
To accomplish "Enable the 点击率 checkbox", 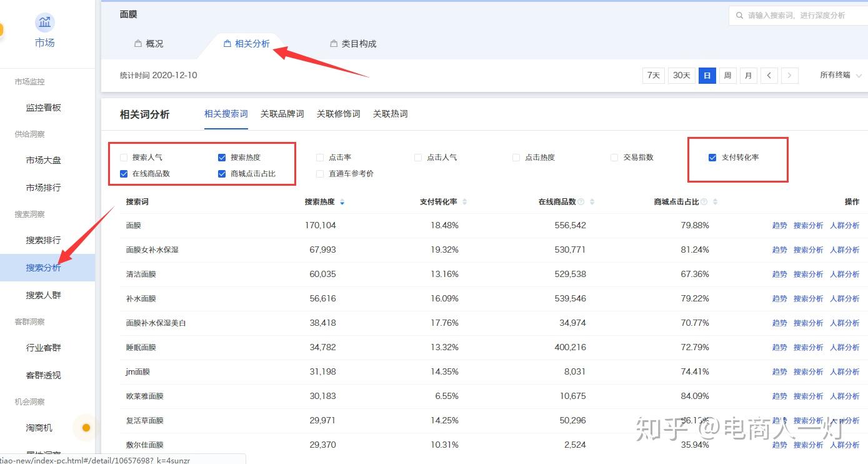I will pyautogui.click(x=320, y=158).
